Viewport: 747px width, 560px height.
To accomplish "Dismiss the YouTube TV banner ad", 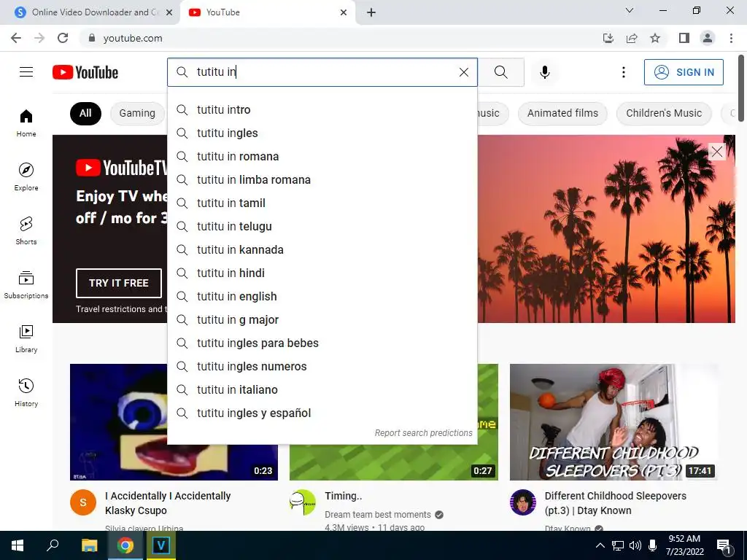I will coord(717,152).
